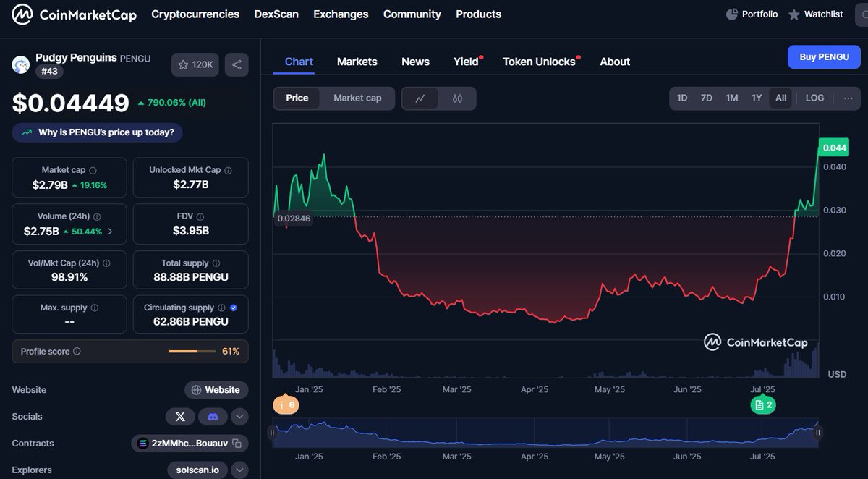868x479 pixels.
Task: Switch to the Markets tab
Action: click(357, 62)
